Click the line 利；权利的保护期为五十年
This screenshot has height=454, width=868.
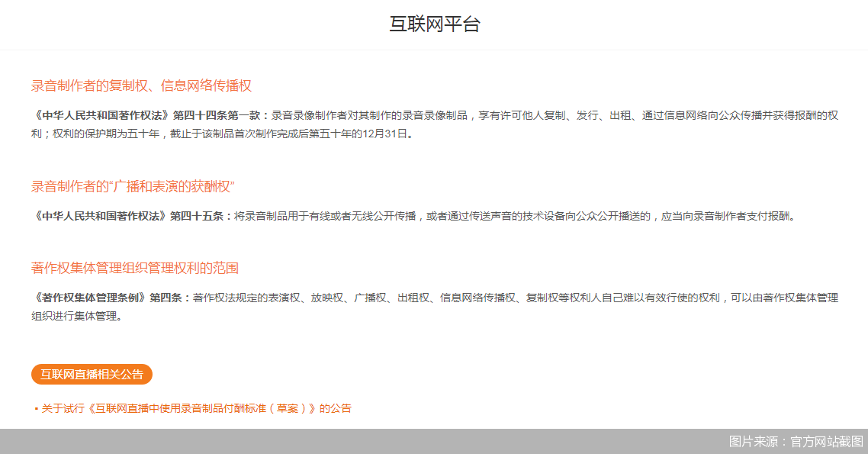click(95, 134)
